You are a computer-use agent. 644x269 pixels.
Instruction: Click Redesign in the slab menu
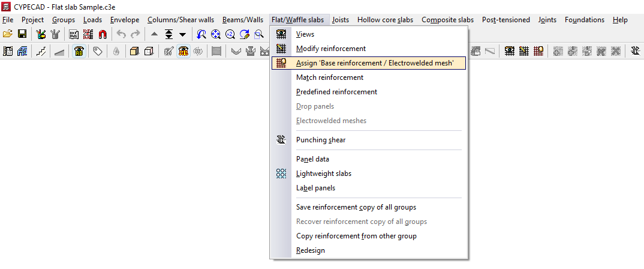(x=311, y=250)
